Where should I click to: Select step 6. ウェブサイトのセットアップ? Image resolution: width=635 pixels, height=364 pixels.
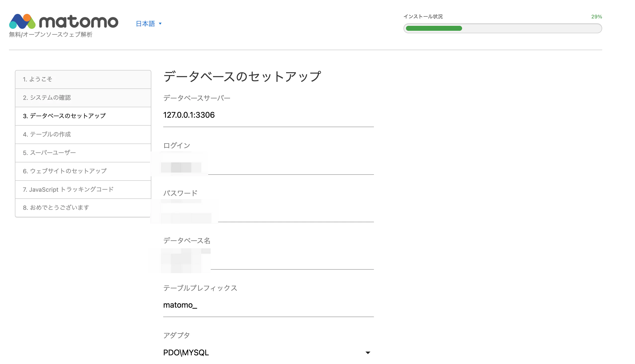click(x=83, y=171)
